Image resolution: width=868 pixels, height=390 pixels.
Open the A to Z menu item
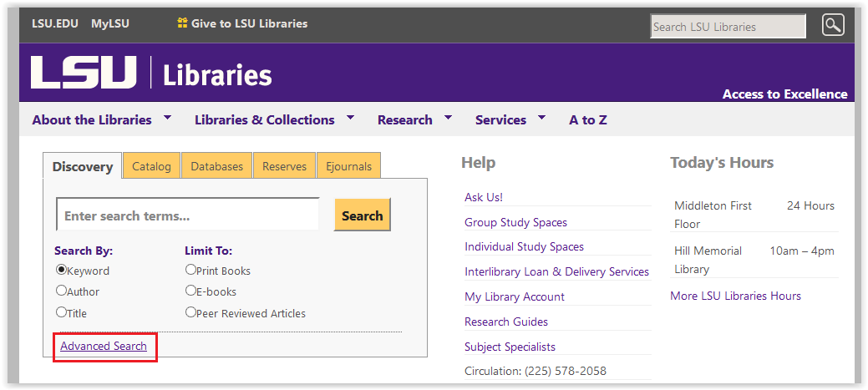tap(588, 119)
